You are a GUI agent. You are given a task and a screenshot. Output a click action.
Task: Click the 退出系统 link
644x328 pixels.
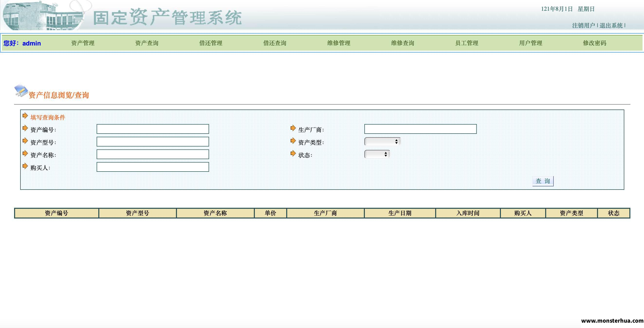tap(611, 26)
